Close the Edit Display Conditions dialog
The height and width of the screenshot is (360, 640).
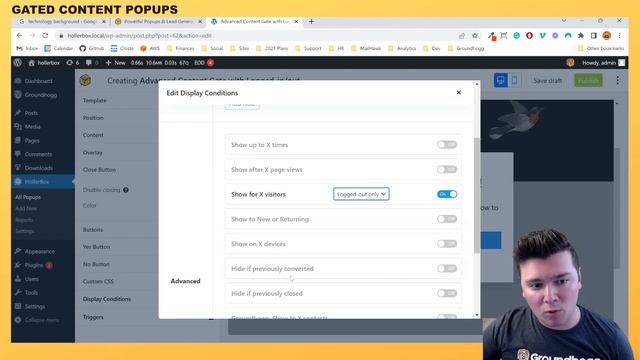pyautogui.click(x=458, y=93)
